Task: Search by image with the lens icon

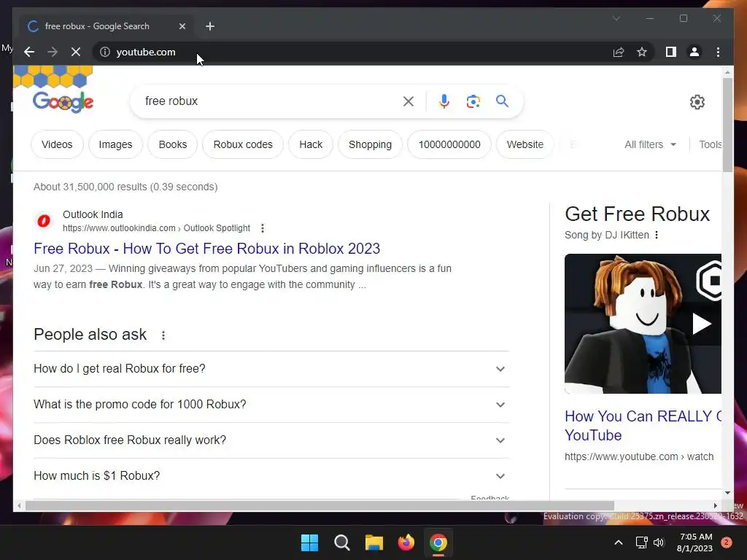Action: coord(473,101)
